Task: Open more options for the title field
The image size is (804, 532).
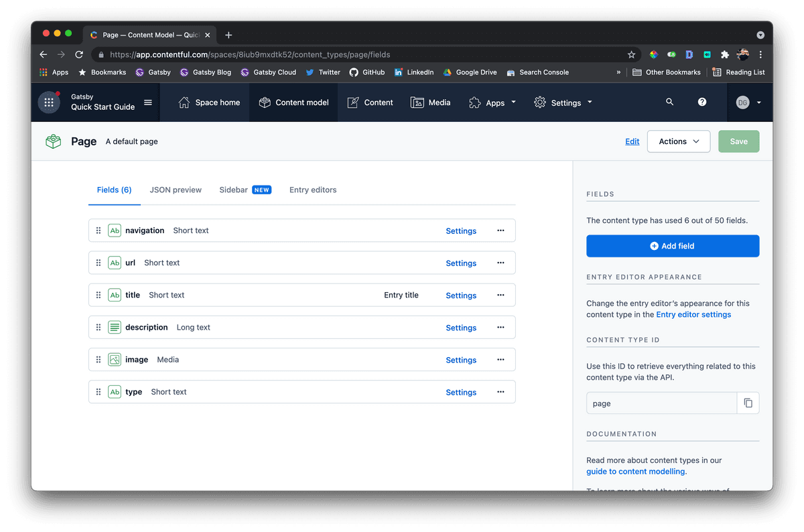Action: click(x=500, y=295)
